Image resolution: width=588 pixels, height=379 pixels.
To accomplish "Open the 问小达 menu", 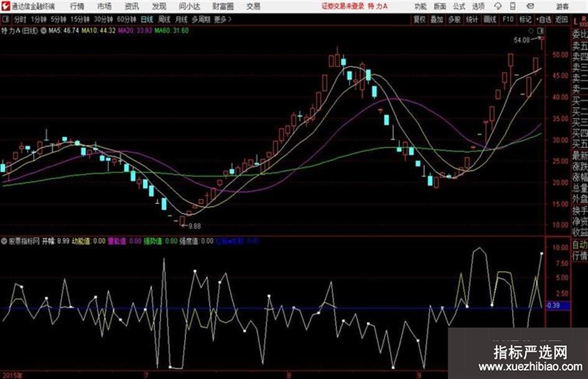I will tap(189, 6).
